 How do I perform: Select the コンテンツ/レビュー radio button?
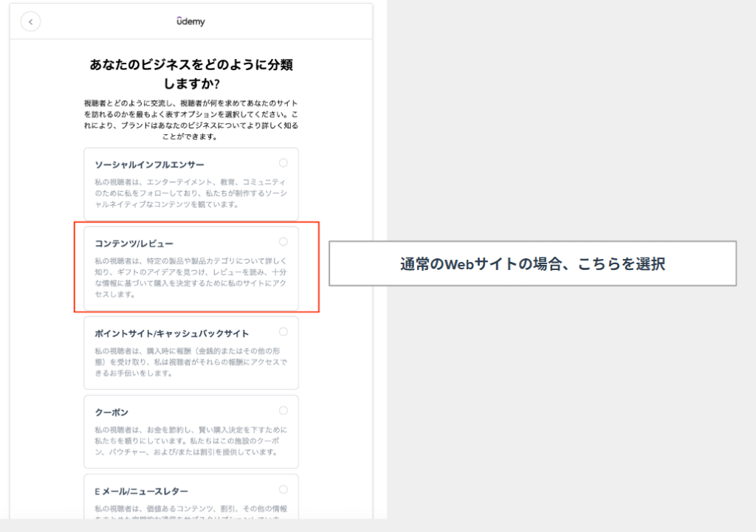[x=283, y=242]
